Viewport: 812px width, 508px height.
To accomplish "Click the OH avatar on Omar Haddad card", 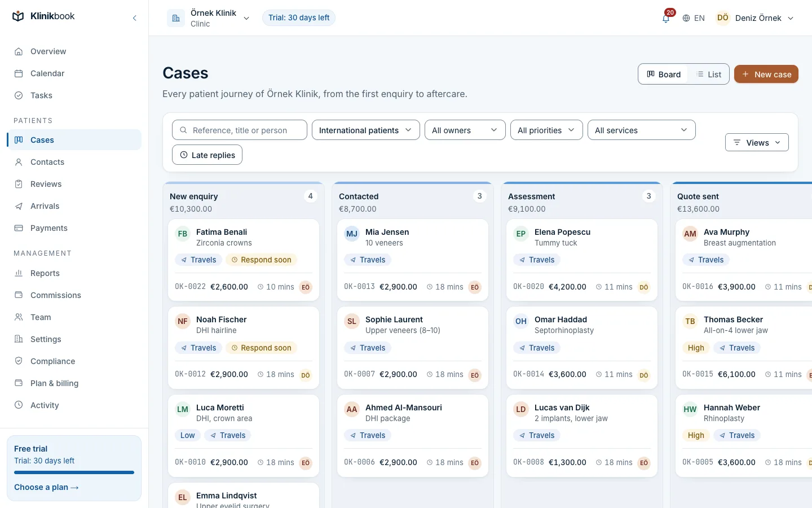I will pos(521,321).
